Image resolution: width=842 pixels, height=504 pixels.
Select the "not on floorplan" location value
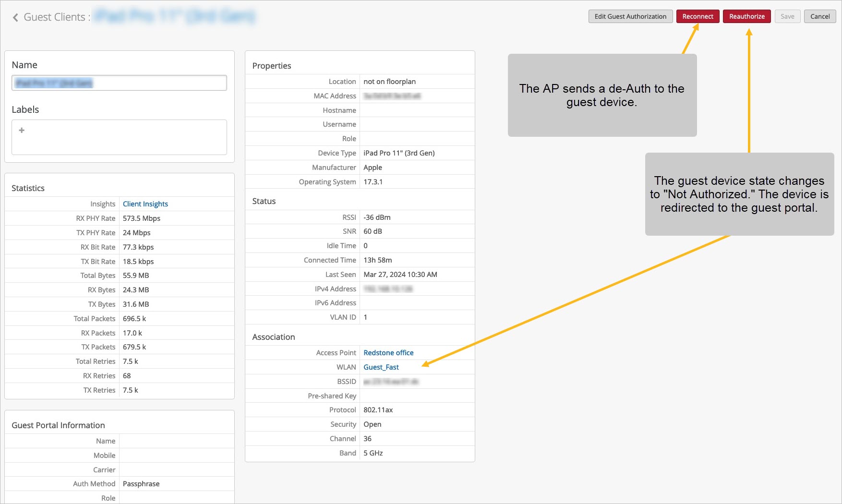pyautogui.click(x=390, y=82)
